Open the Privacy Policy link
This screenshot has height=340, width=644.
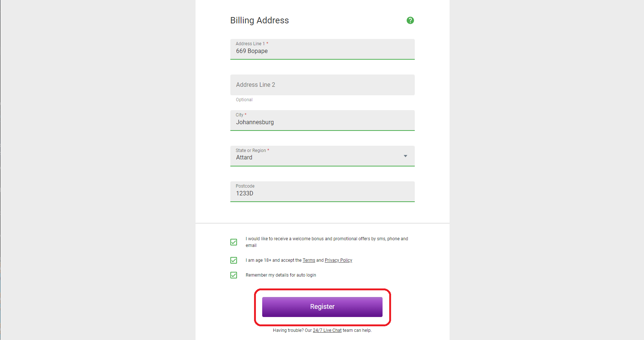point(338,260)
